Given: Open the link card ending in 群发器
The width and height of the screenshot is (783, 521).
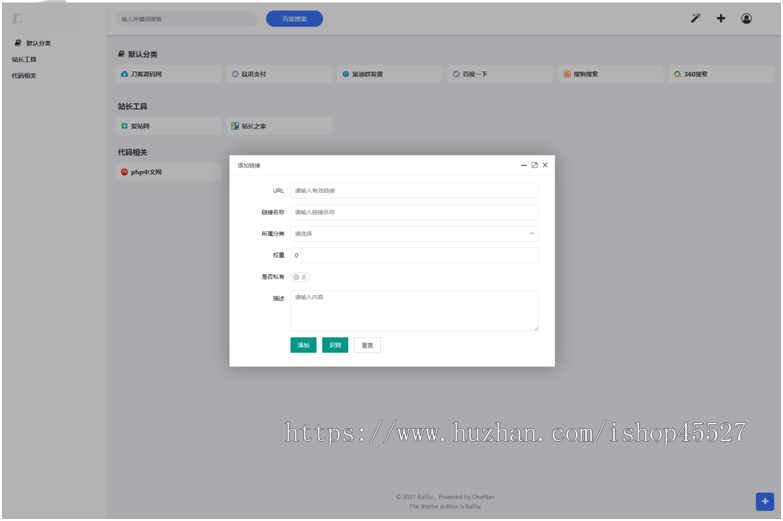Looking at the screenshot, I should tap(389, 74).
